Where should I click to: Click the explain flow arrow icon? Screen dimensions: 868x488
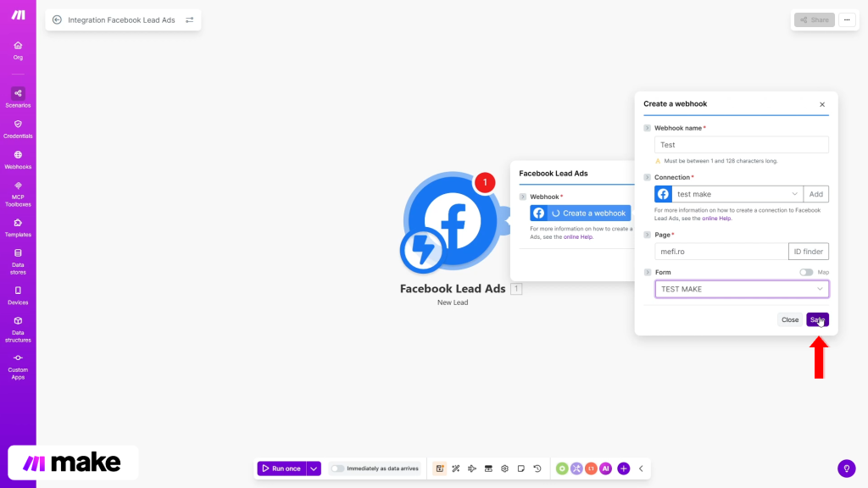472,469
